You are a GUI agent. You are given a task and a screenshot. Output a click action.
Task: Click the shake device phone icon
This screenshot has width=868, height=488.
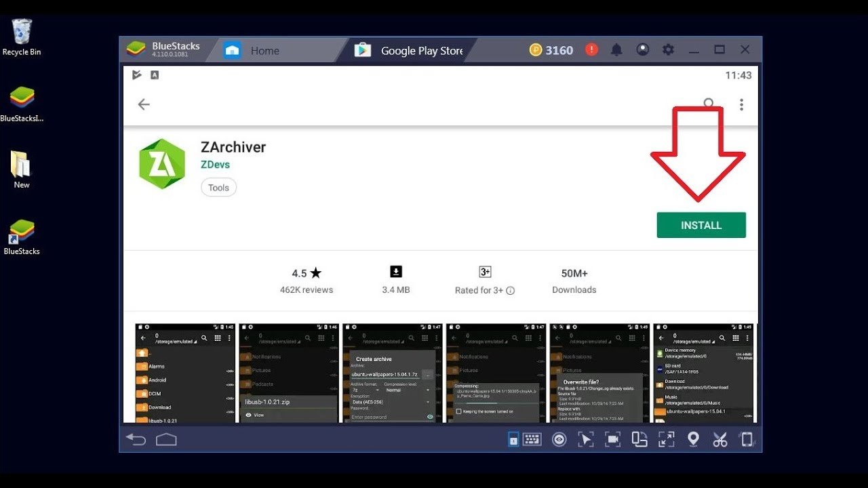(747, 439)
